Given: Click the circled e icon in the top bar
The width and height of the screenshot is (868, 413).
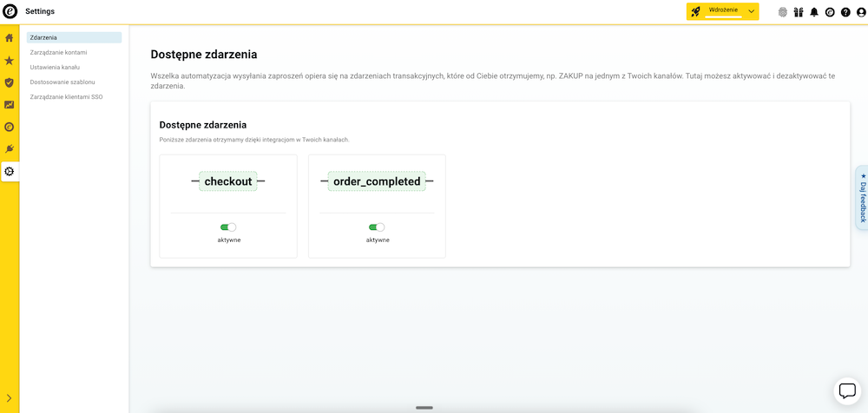Looking at the screenshot, I should (829, 12).
